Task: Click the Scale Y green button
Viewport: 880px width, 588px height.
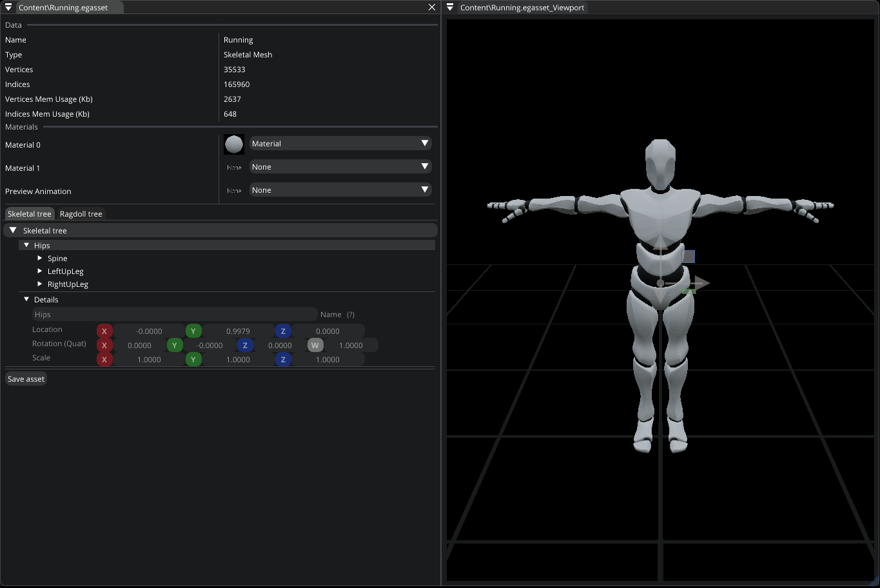Action: click(193, 359)
